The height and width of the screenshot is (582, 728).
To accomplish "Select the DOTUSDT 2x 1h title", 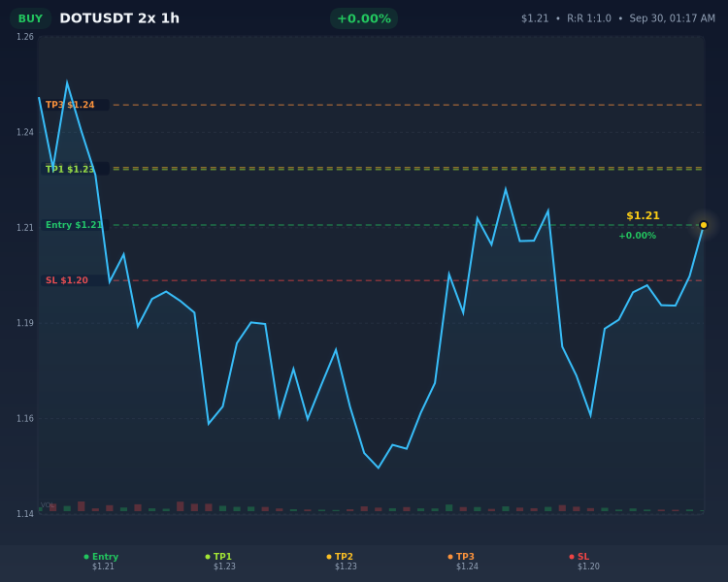I will pyautogui.click(x=119, y=18).
